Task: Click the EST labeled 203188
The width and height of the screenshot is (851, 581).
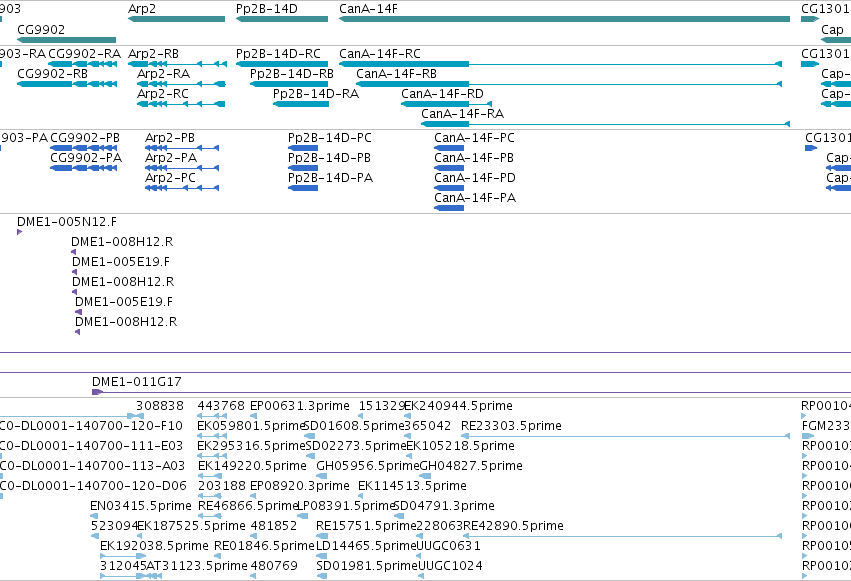Action: pos(221,485)
